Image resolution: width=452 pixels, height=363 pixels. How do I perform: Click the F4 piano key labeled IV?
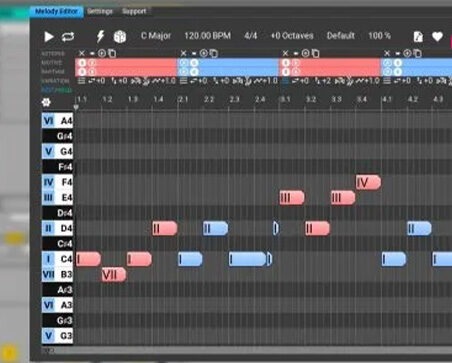(57, 182)
